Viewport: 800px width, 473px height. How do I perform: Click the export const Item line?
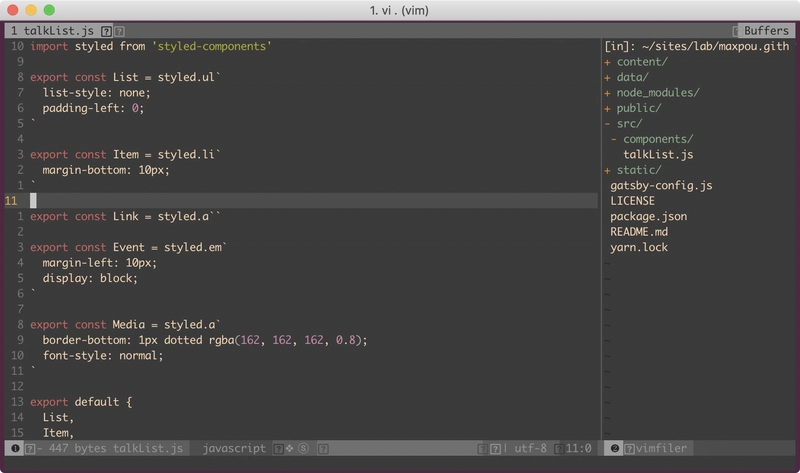point(125,155)
